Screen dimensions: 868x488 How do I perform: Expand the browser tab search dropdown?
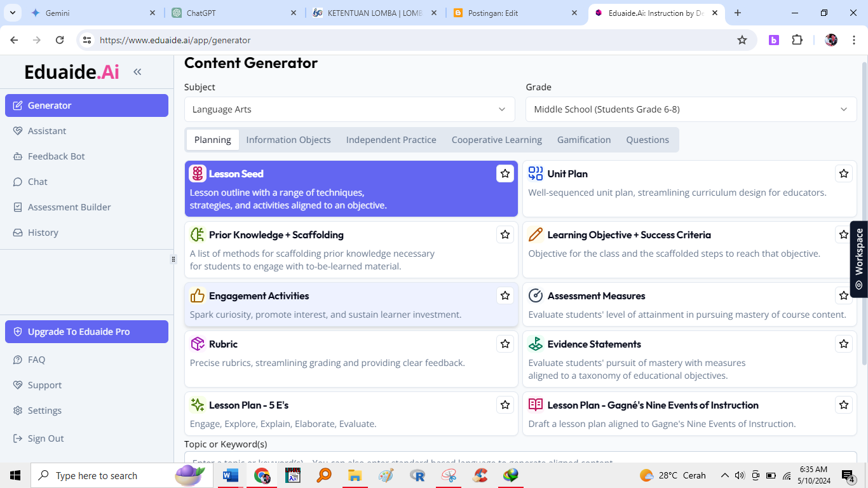click(12, 13)
